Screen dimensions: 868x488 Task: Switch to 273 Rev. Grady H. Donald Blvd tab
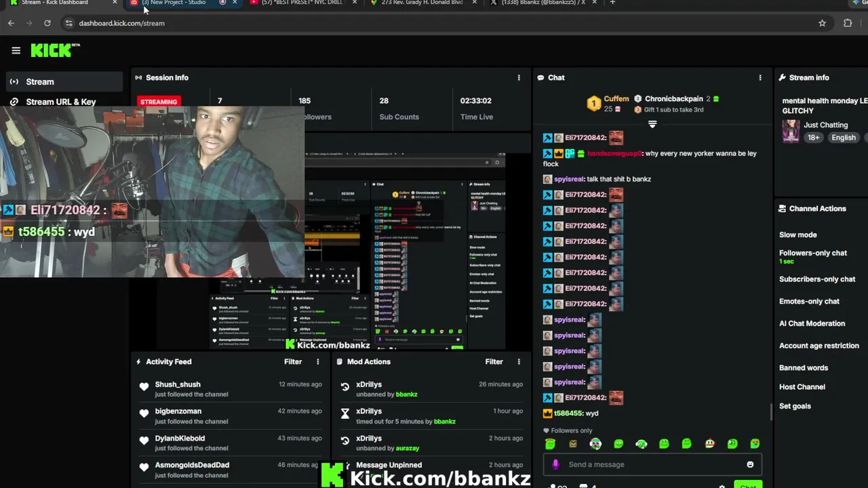click(x=424, y=3)
